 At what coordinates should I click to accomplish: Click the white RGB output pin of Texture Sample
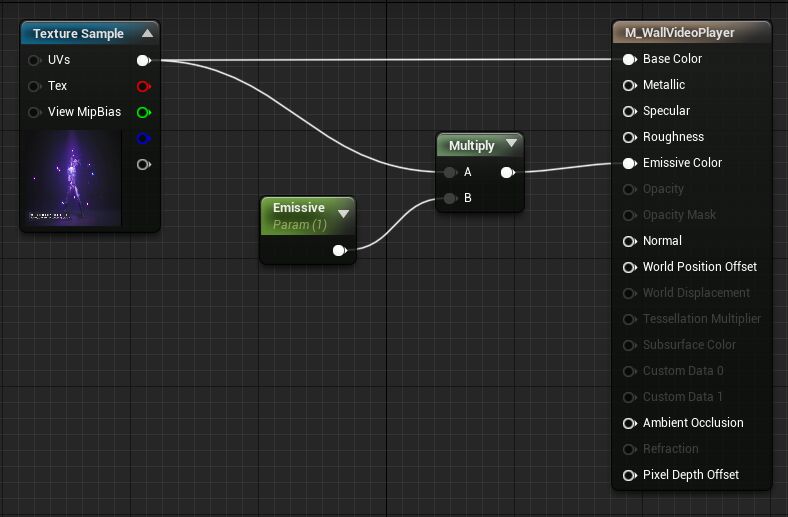click(x=144, y=60)
